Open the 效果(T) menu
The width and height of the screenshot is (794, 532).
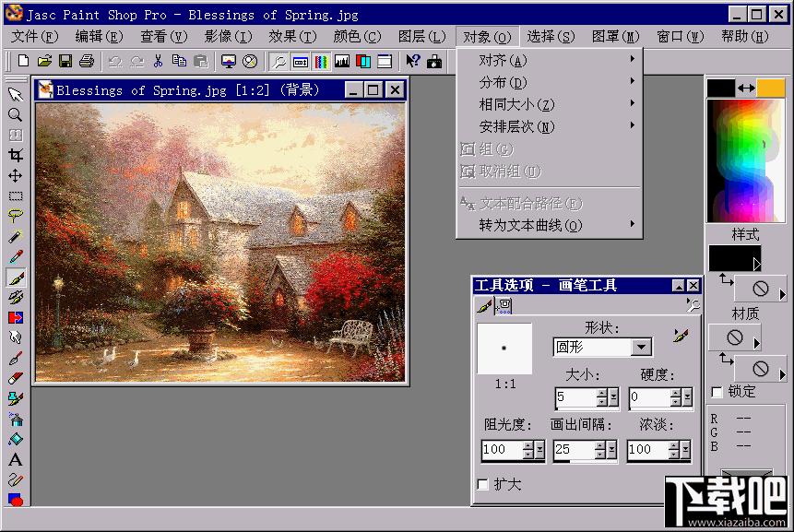tap(292, 37)
